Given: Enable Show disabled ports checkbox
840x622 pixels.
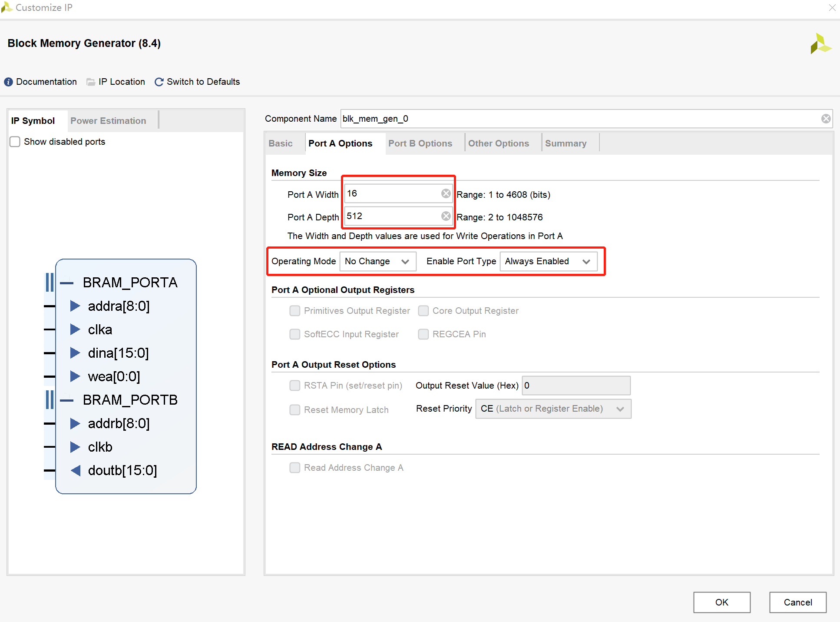Looking at the screenshot, I should [x=15, y=142].
